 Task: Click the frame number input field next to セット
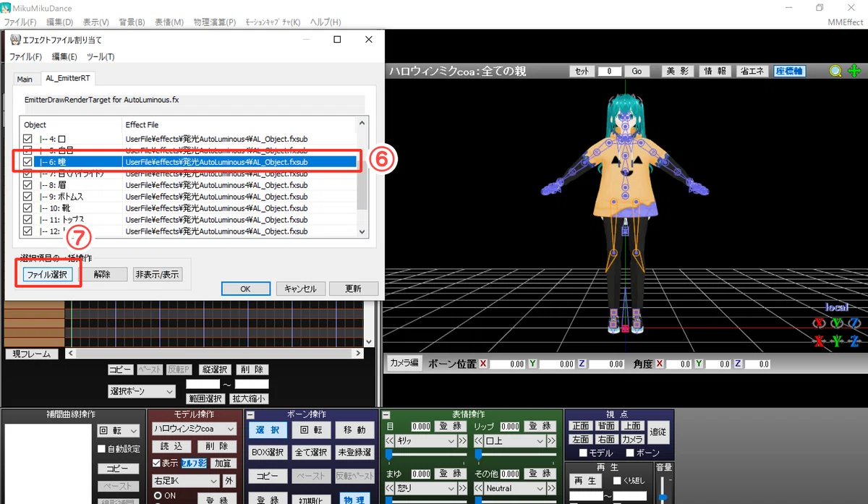[610, 71]
